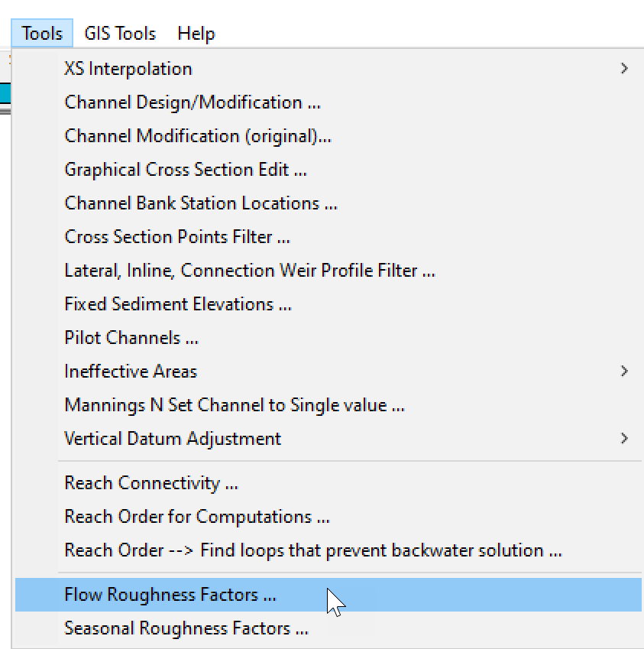Choose Reach Order for Computations
Image resolution: width=644 pixels, height=649 pixels.
tap(197, 517)
